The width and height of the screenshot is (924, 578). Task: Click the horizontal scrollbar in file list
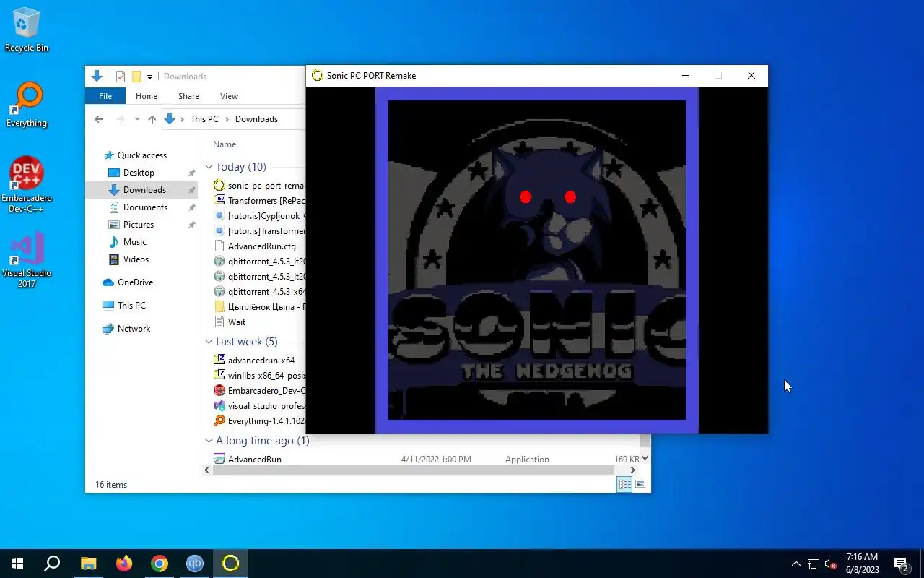[413, 470]
